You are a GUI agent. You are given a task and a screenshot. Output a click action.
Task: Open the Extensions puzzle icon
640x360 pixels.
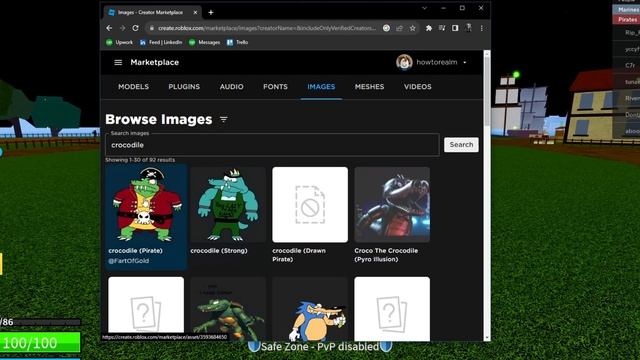pyautogui.click(x=429, y=28)
